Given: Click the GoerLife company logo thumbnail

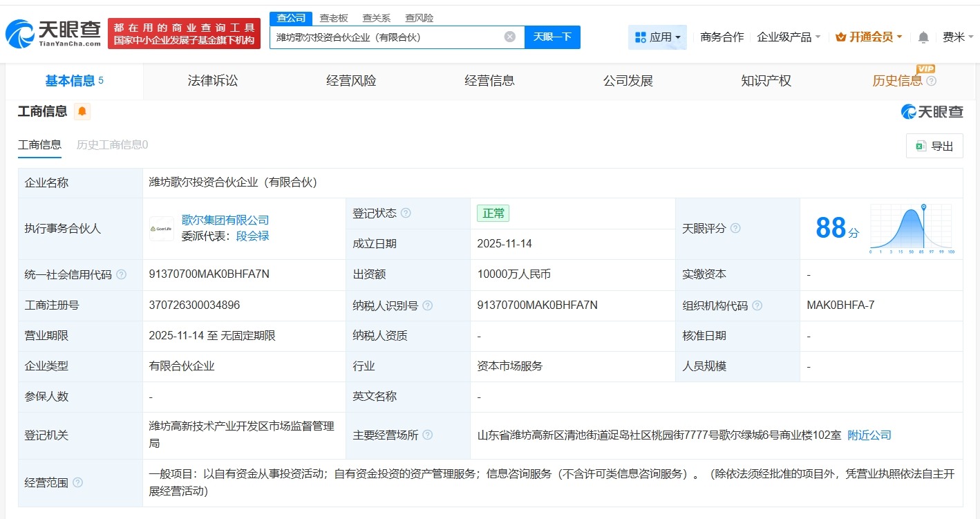Looking at the screenshot, I should click(x=161, y=228).
